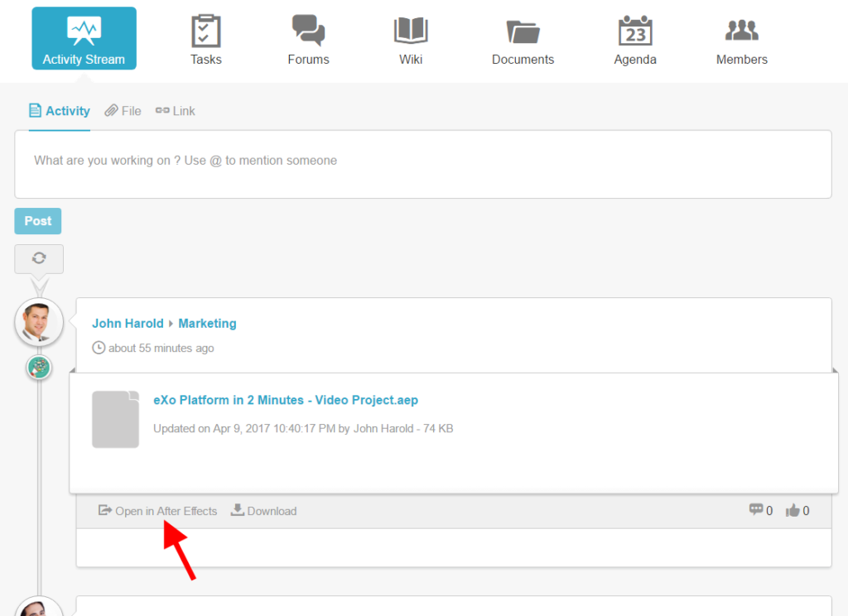Click the Documents folder icon

pyautogui.click(x=523, y=31)
